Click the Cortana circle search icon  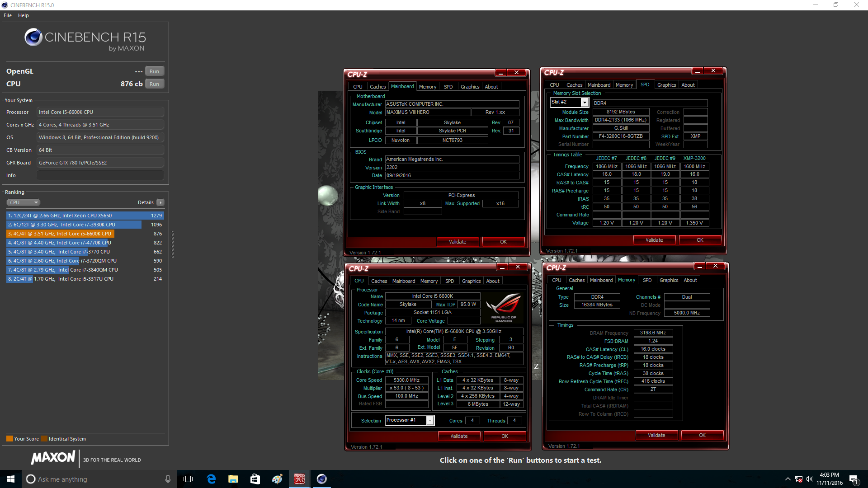coord(30,479)
